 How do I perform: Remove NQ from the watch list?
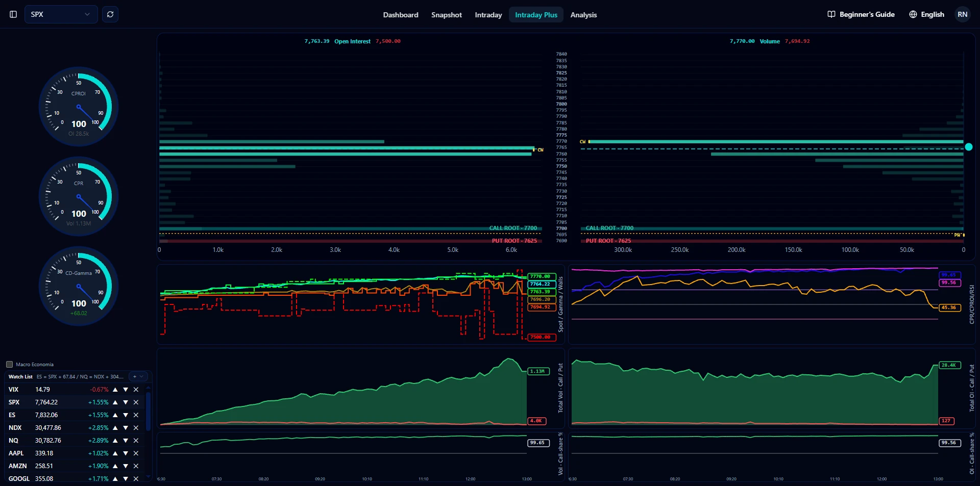[136, 441]
